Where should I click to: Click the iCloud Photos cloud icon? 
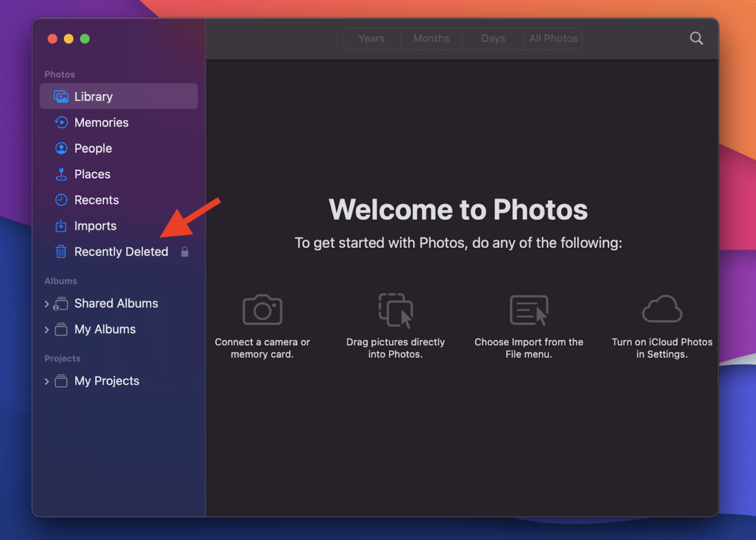point(662,310)
